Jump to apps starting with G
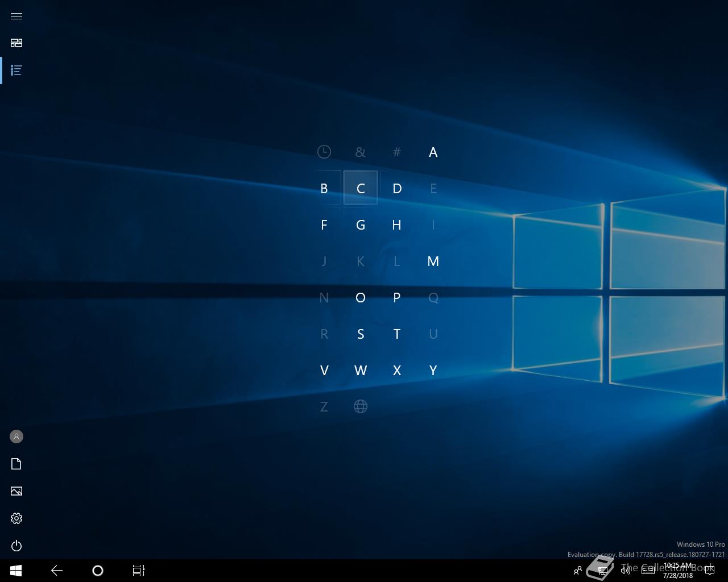 361,225
